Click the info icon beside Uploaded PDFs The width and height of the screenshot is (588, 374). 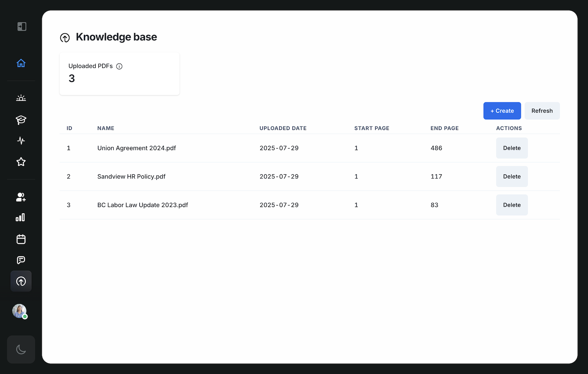click(119, 66)
